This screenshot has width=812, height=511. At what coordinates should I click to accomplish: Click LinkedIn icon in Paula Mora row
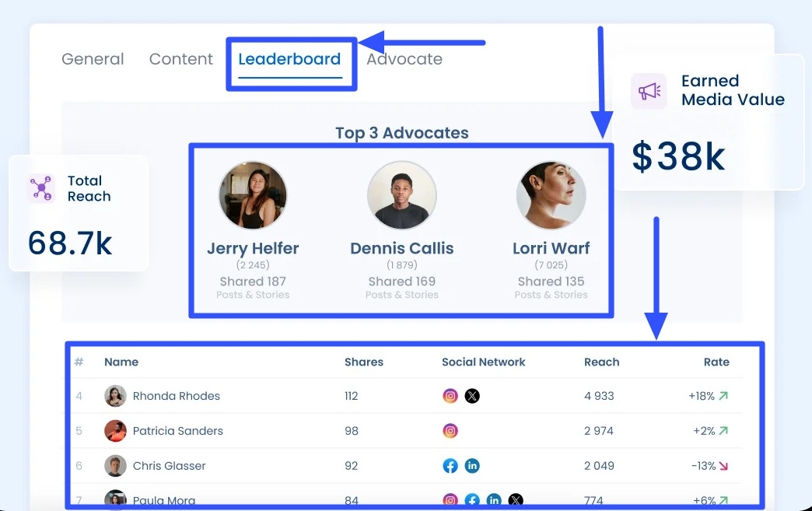click(494, 500)
